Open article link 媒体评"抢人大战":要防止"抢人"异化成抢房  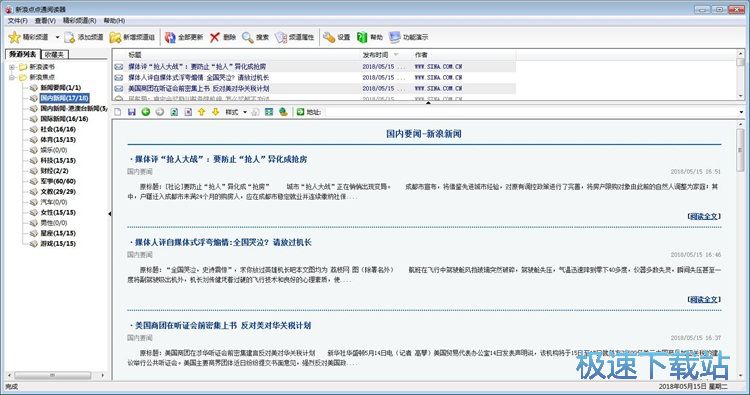221,159
